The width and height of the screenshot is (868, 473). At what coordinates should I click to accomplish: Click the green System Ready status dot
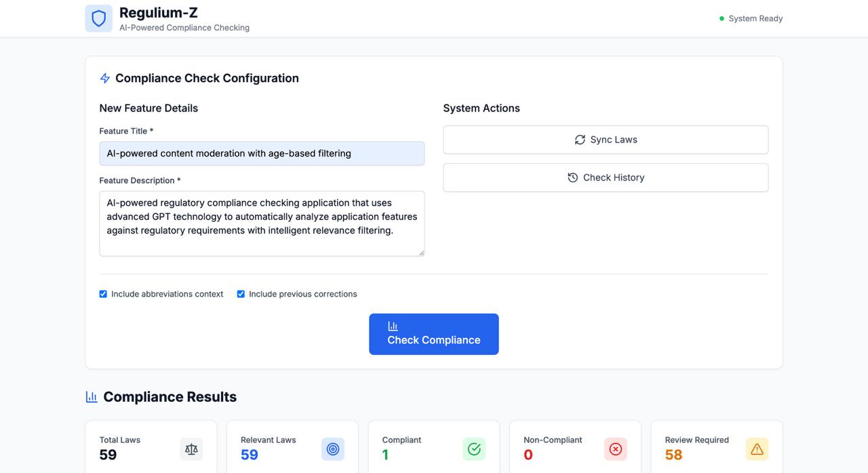pyautogui.click(x=722, y=19)
